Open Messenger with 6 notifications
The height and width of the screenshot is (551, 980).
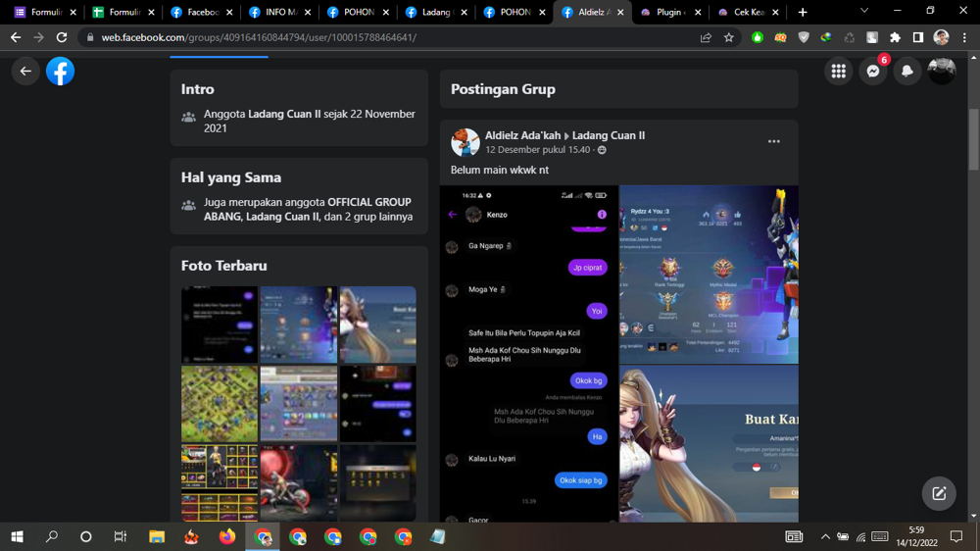coord(873,72)
